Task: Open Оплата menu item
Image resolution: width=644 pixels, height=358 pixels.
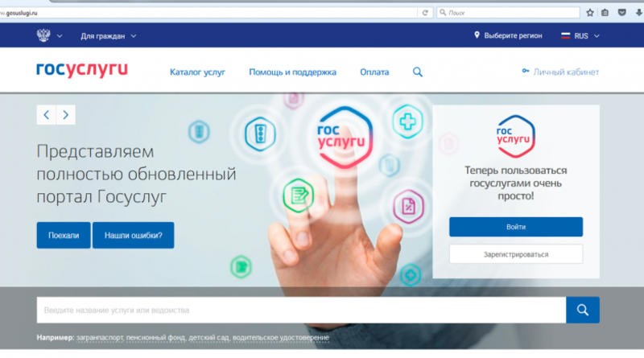Action: [374, 72]
